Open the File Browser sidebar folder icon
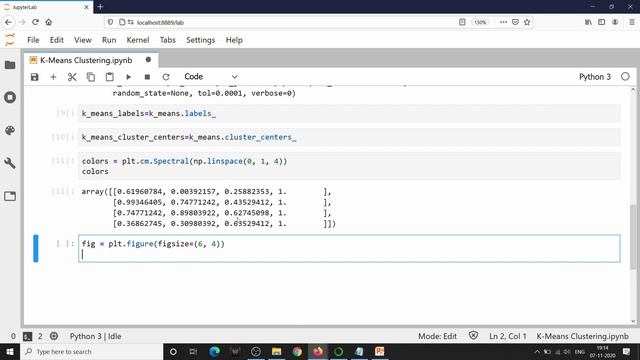The image size is (640, 360). tap(10, 65)
